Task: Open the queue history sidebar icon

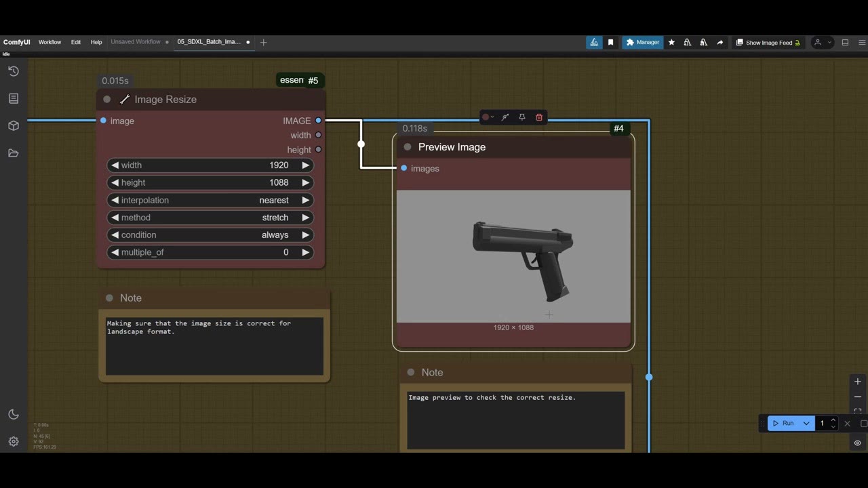Action: coord(13,71)
